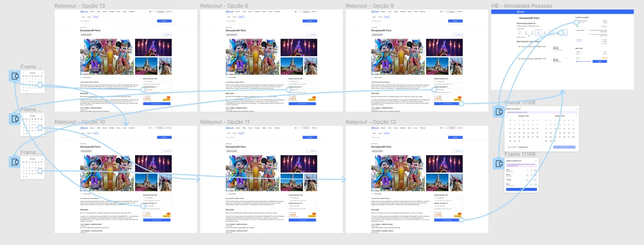Viewport: 644px width, 245px height.
Task: Select the HB - Atividades Pessoas frame label
Action: tap(522, 6)
